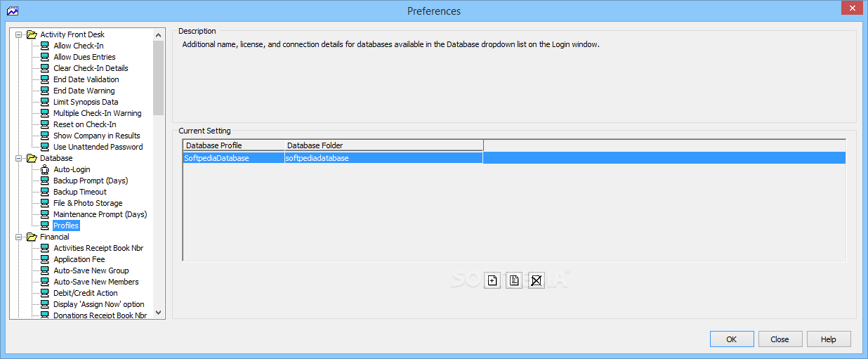The height and width of the screenshot is (359, 868).
Task: Click the Financial folder icon
Action: 32,237
